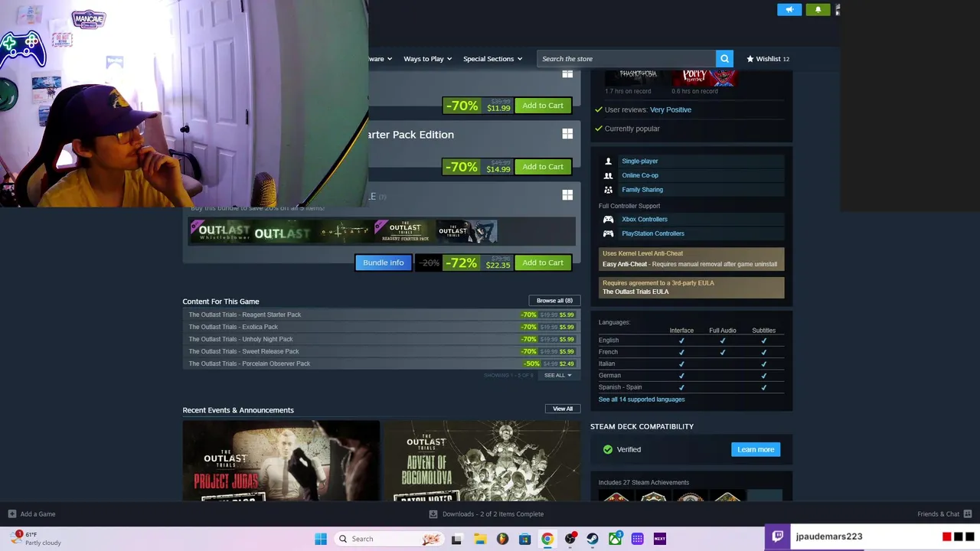Open Task View in the taskbar
The image size is (980, 551).
click(456, 539)
